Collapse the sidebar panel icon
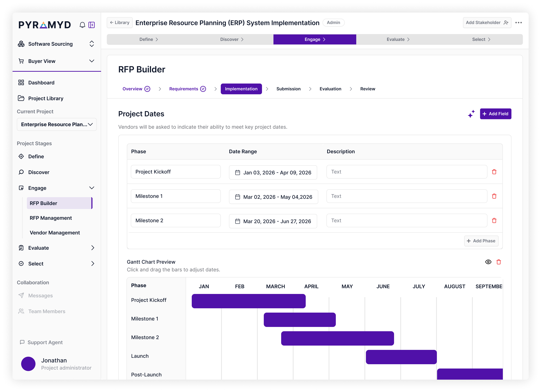Screen dimensions: 541x392 pos(92,25)
